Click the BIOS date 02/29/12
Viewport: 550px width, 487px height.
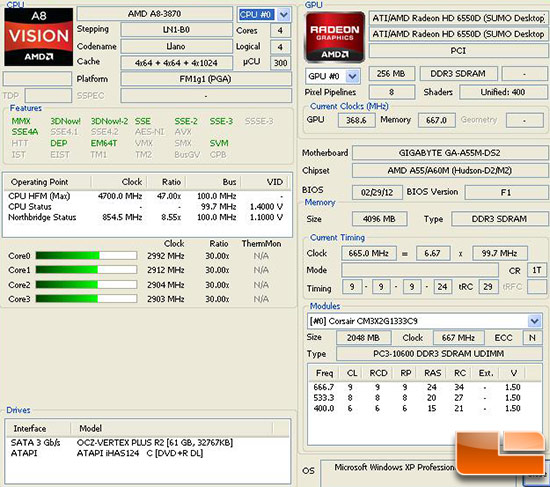377,192
